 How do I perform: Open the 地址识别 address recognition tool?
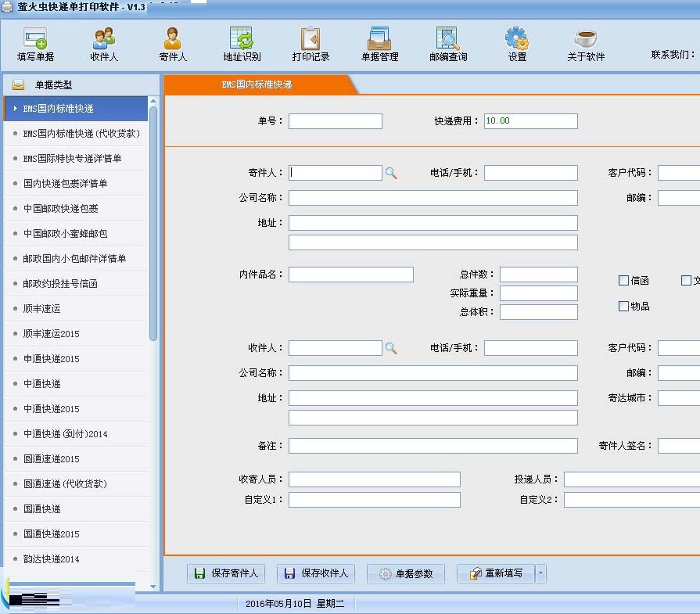point(242,45)
